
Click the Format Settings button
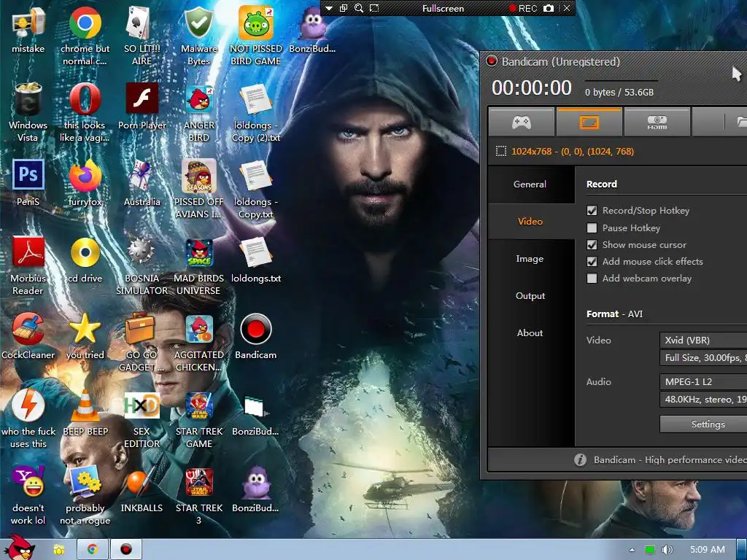[x=703, y=424]
